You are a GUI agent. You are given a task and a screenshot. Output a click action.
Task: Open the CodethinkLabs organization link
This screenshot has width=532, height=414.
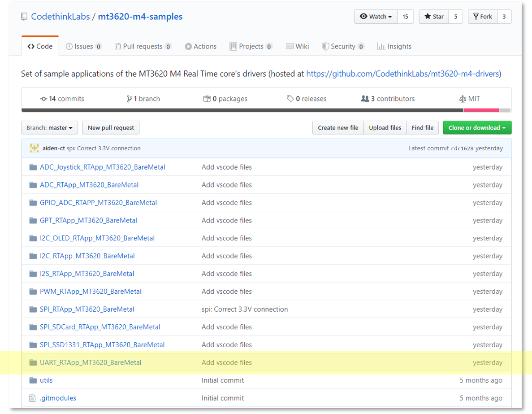point(61,17)
